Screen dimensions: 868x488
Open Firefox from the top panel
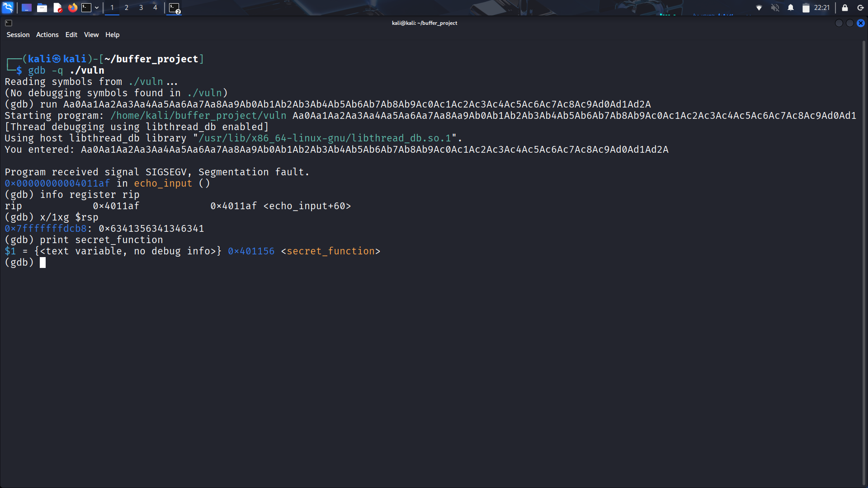[72, 7]
